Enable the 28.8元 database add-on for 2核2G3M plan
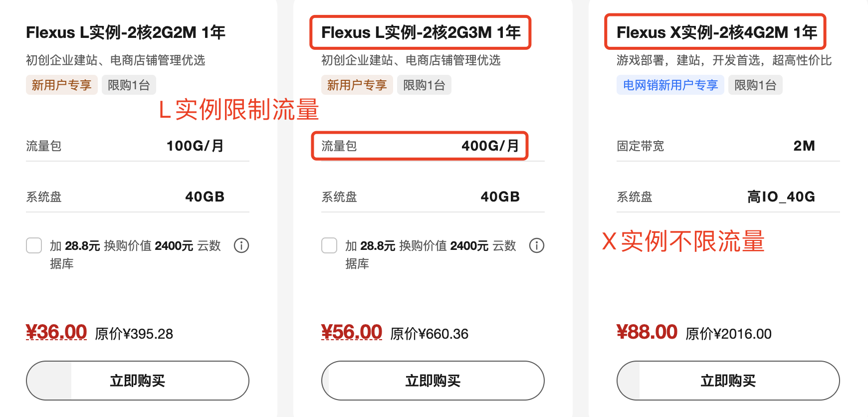The height and width of the screenshot is (417, 868). (x=329, y=245)
